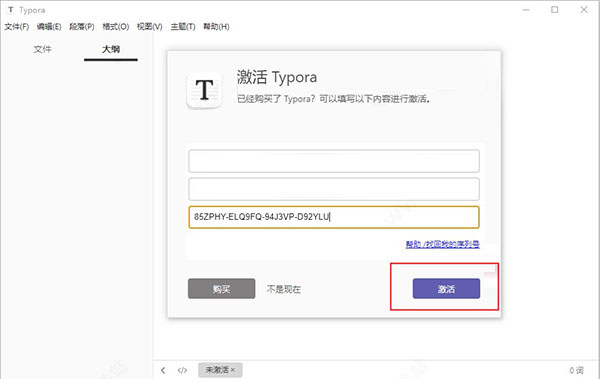Open the 帮助(H) menu

(x=216, y=26)
